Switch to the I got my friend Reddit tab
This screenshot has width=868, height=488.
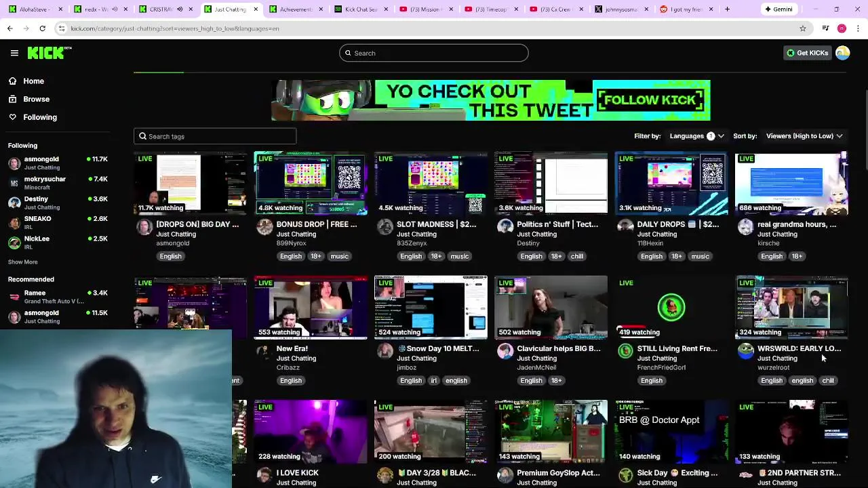coord(685,9)
